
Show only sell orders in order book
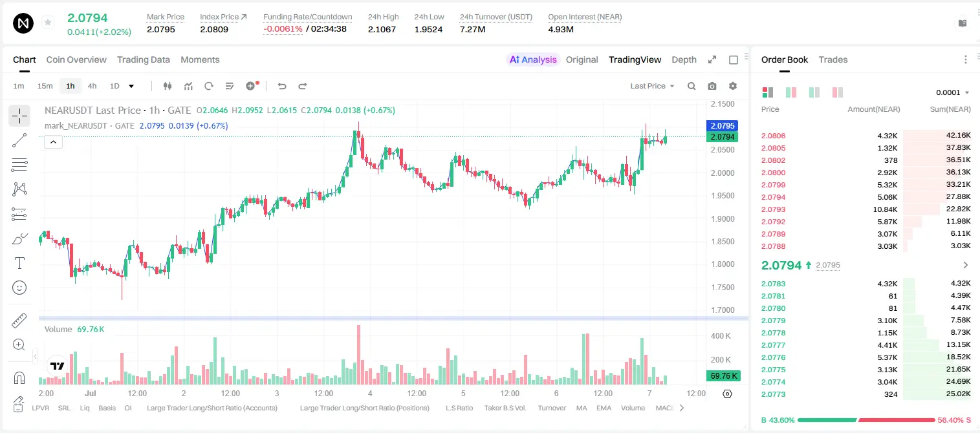pos(838,92)
